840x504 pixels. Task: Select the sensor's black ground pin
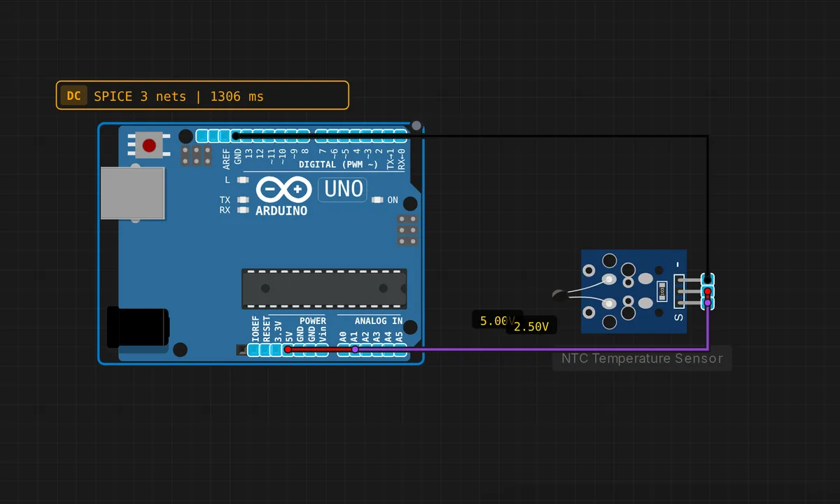coord(708,279)
